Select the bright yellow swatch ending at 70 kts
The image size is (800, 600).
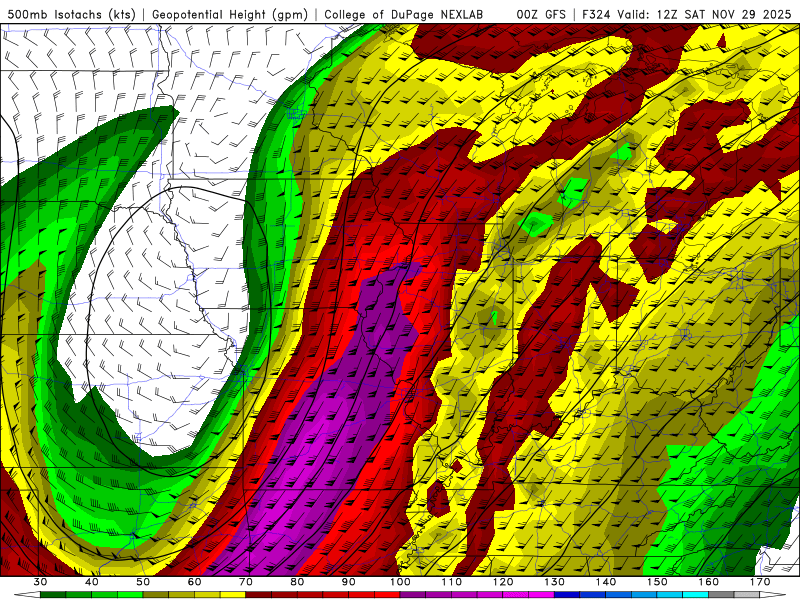point(233,594)
